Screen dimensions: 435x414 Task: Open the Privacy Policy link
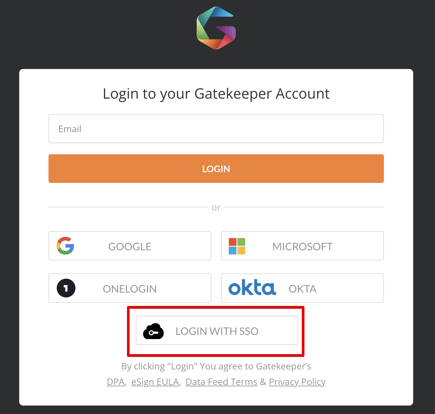pyautogui.click(x=297, y=382)
